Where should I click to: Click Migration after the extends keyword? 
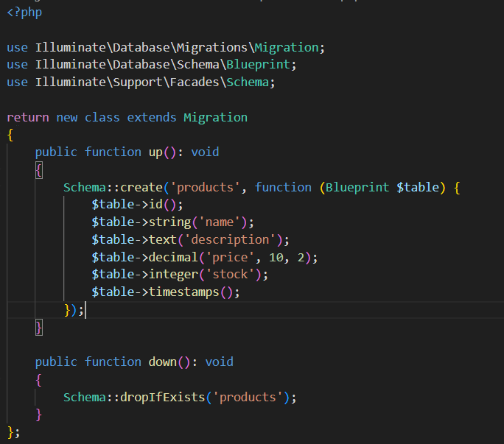tap(215, 117)
